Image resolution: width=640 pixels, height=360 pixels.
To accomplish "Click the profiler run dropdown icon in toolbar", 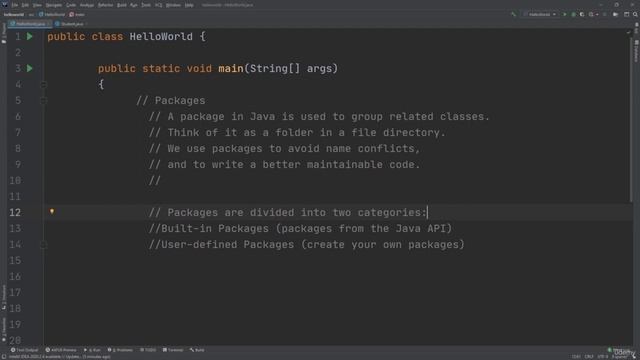I will (x=592, y=14).
